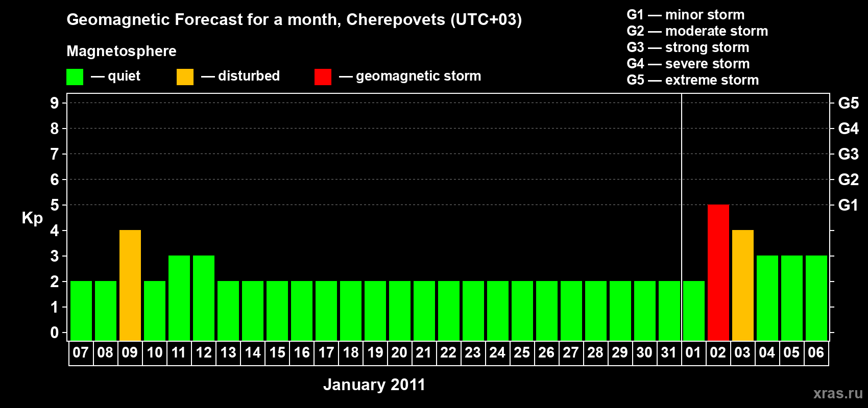The width and height of the screenshot is (868, 408).
Task: Click the '— geomagnetic storm' legend label
Action: [410, 76]
